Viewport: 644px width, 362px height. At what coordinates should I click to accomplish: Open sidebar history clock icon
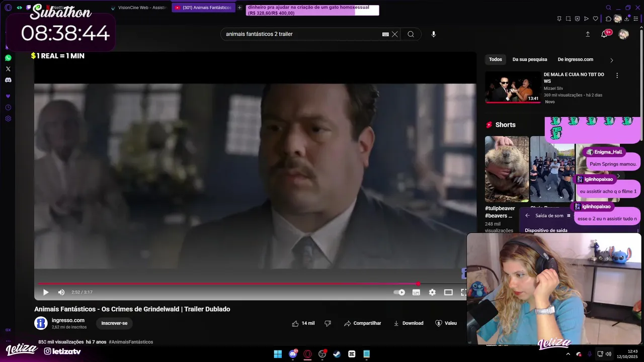[8, 108]
